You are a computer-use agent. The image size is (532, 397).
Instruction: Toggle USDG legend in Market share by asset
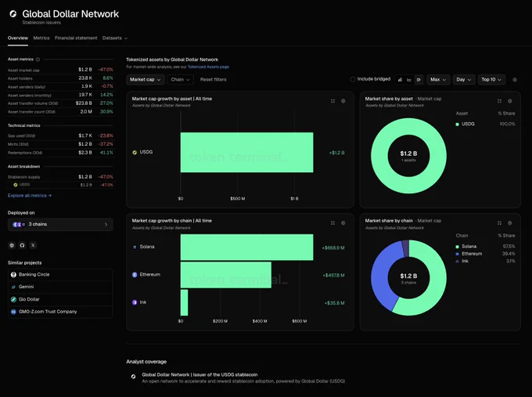coord(465,124)
